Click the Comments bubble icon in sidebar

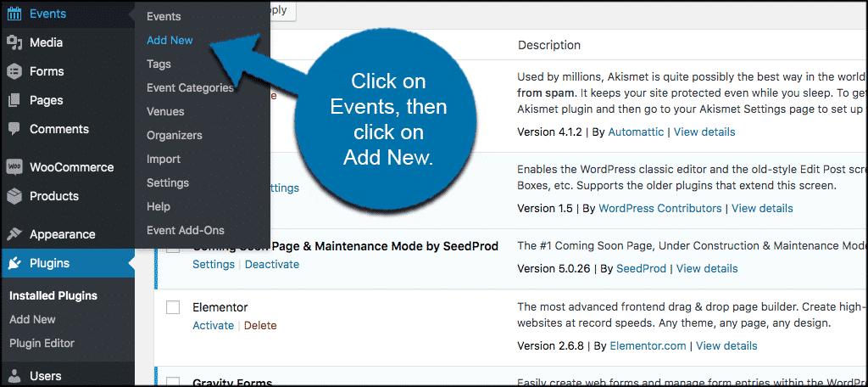[x=14, y=129]
